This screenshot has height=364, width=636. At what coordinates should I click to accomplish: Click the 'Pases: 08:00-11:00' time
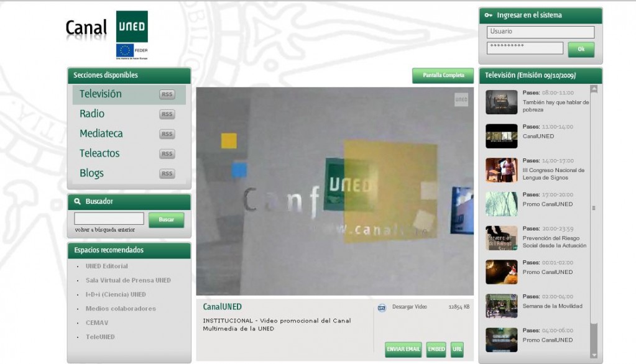[548, 93]
